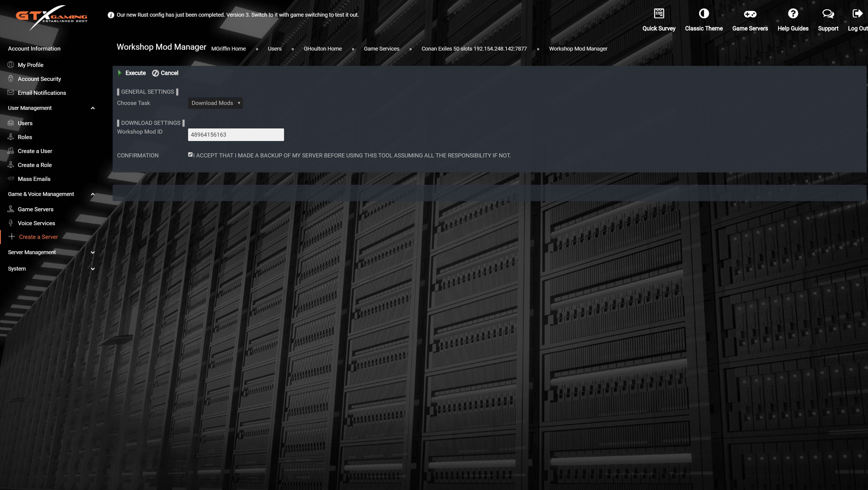Select the Roles label in sidebar
The image size is (868, 490).
25,137
